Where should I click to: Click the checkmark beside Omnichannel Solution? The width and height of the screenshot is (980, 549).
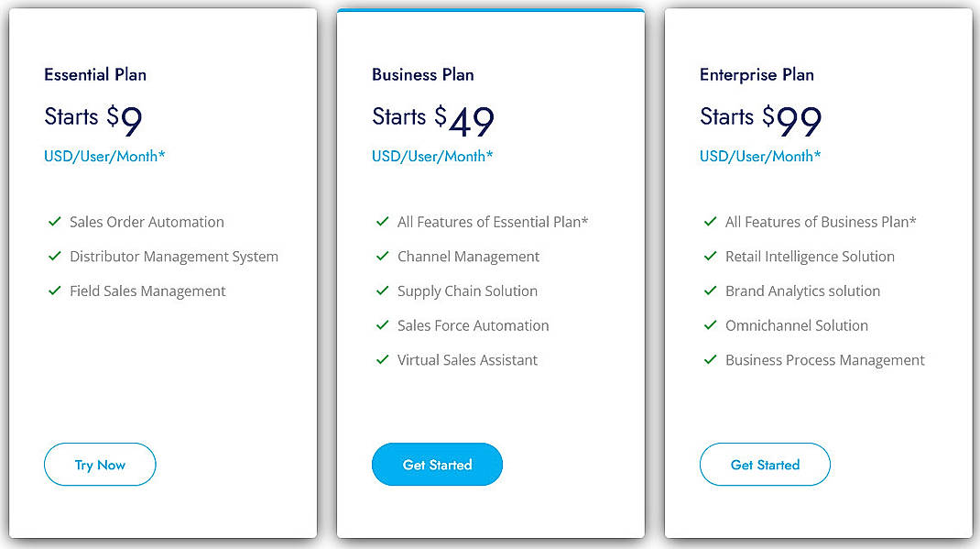711,325
